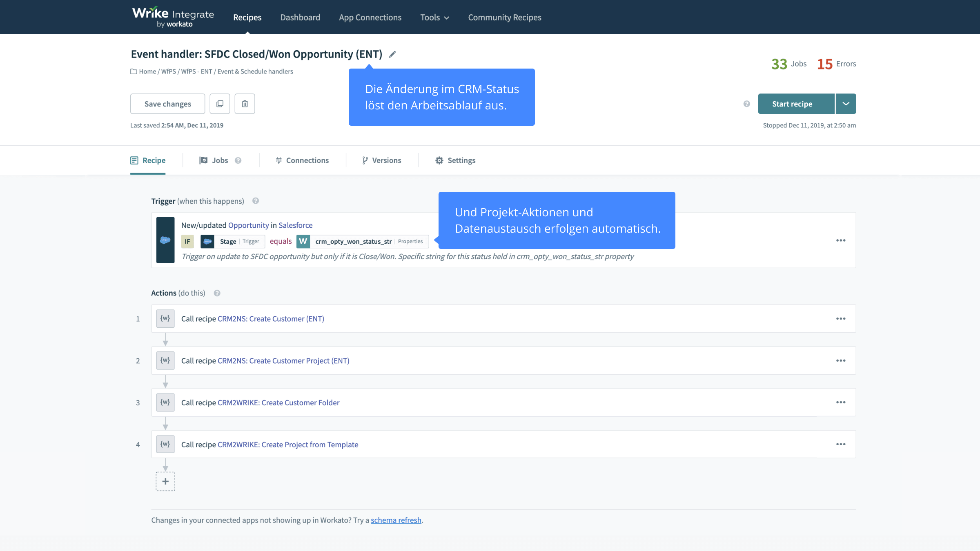
Task: Click the help icon beside Jobs tab
Action: (x=238, y=160)
